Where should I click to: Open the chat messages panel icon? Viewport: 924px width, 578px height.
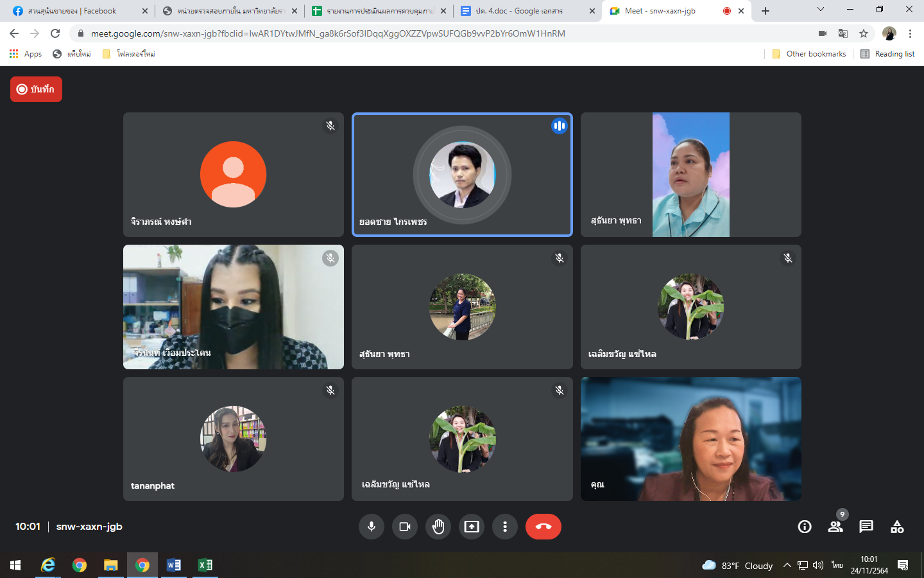coord(866,527)
